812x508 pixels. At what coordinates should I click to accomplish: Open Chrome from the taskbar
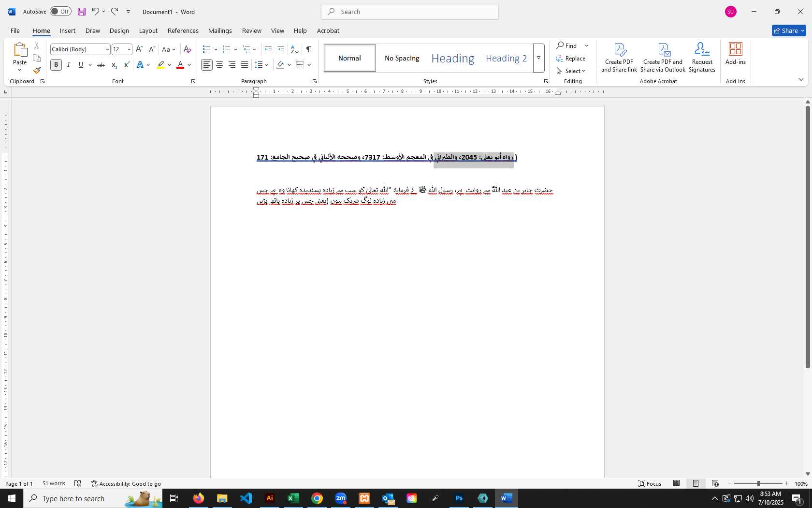pos(317,498)
